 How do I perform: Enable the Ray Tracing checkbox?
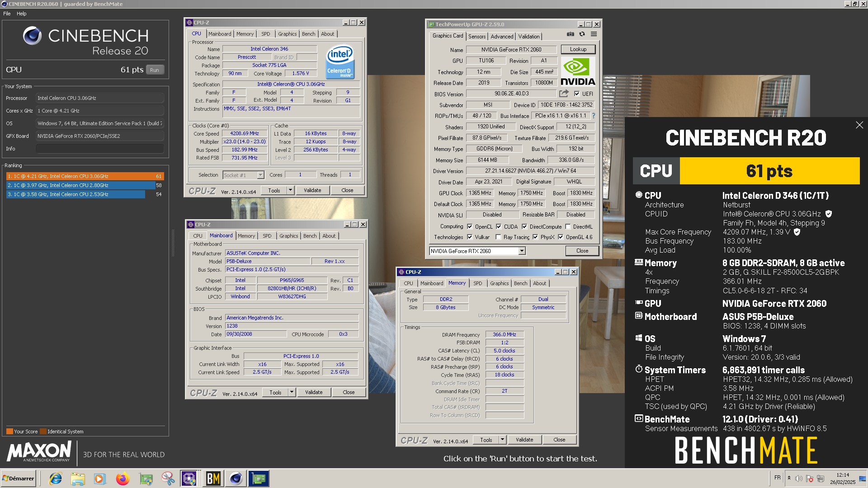coord(498,237)
